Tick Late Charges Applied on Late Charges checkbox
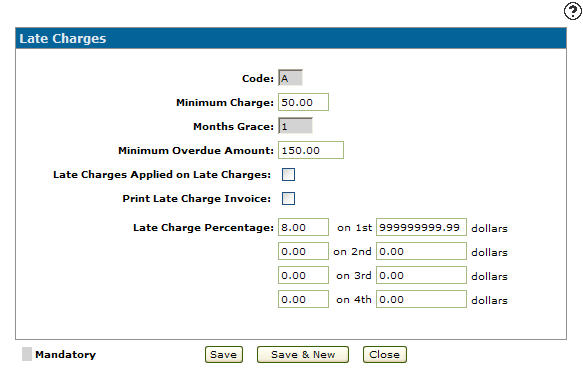 288,174
